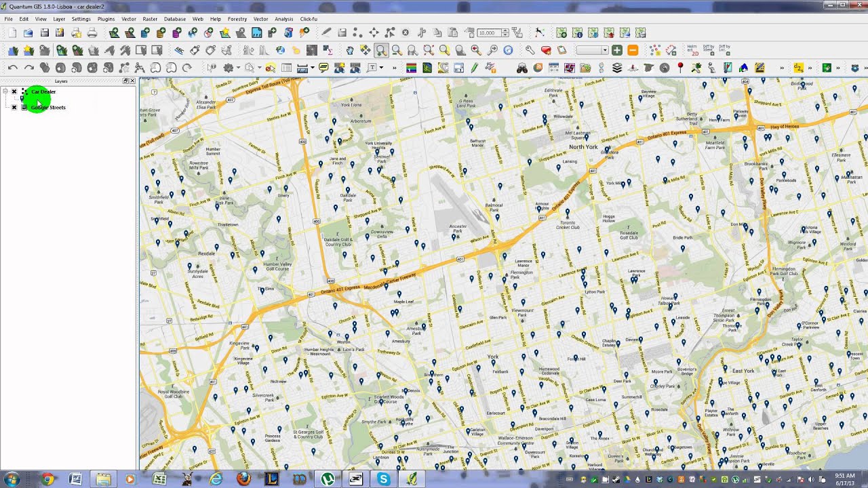
Task: Select the Pan Map hand tool
Action: click(350, 50)
